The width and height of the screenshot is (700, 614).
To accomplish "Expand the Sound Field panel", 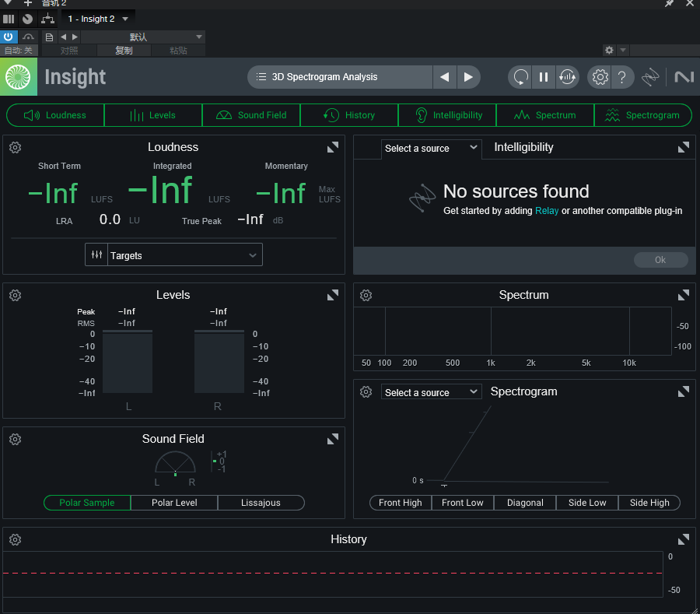I will click(333, 440).
